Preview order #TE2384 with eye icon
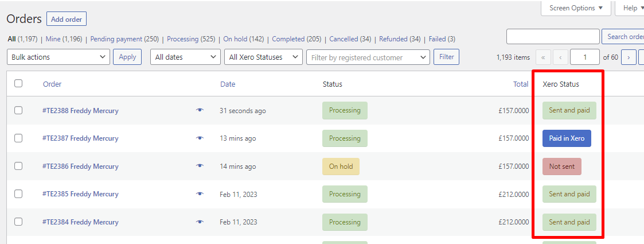The image size is (644, 244). coord(200,222)
